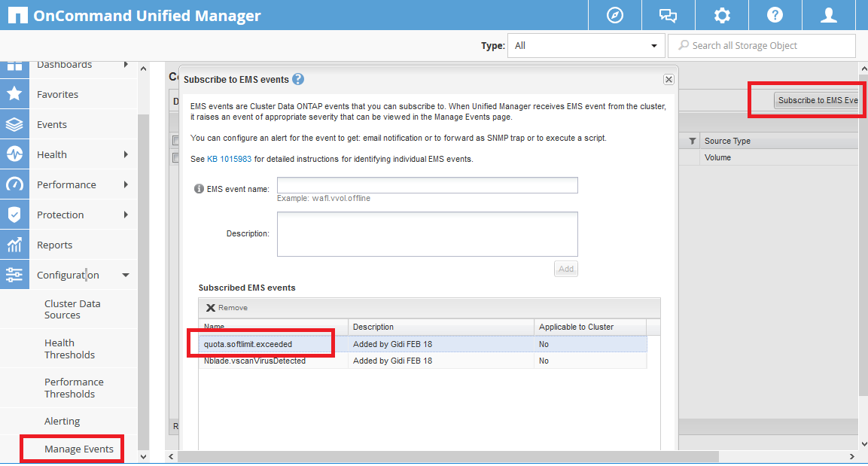Click the help question mark in header
Image resolution: width=868 pixels, height=466 pixels.
tap(775, 15)
